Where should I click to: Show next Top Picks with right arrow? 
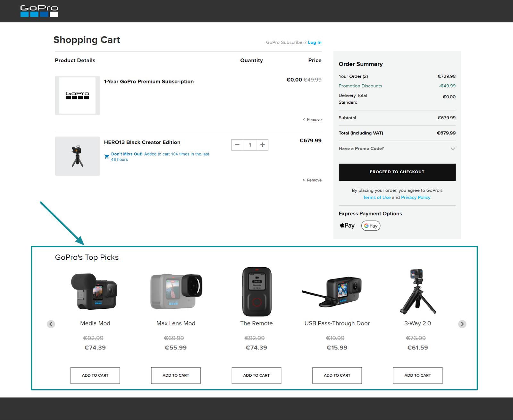point(462,324)
